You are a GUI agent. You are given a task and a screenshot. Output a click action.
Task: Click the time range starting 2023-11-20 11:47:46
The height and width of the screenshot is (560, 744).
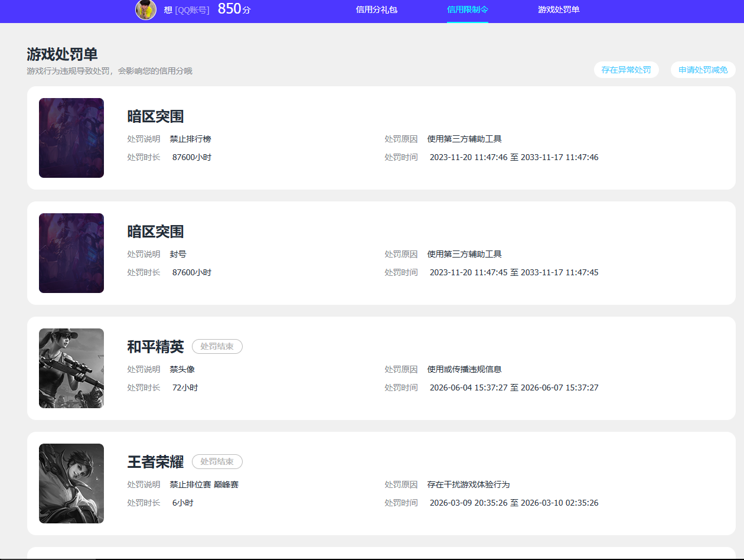(x=514, y=158)
